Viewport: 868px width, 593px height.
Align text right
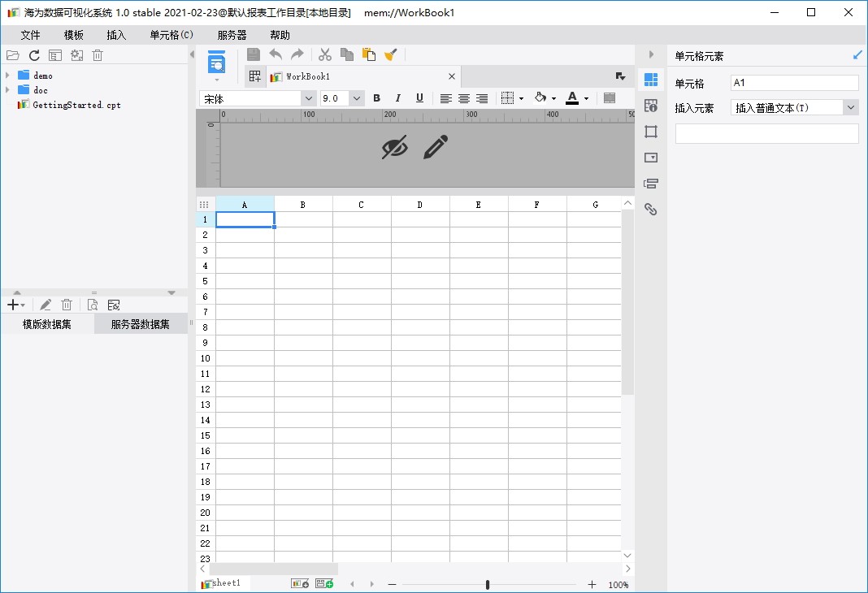tap(482, 98)
